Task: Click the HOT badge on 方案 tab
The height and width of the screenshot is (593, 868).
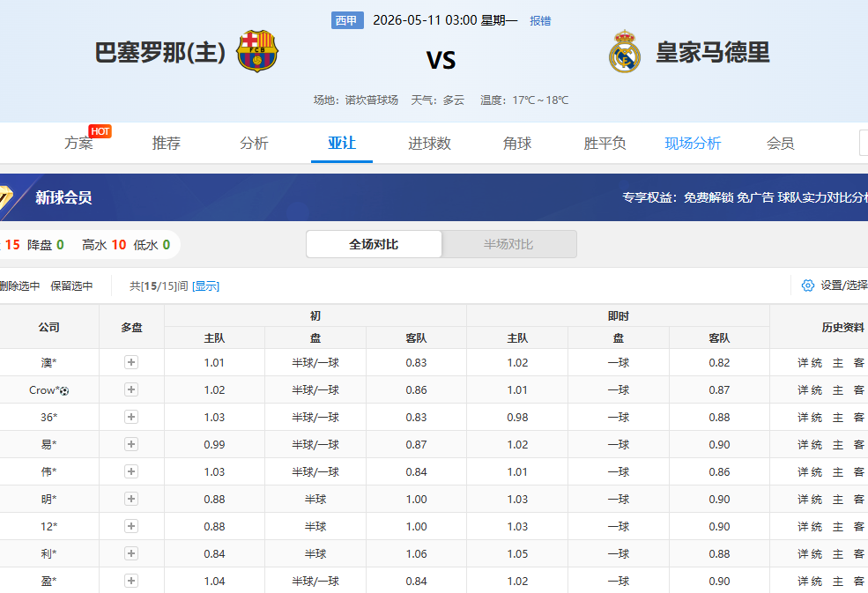Action: coord(100,131)
